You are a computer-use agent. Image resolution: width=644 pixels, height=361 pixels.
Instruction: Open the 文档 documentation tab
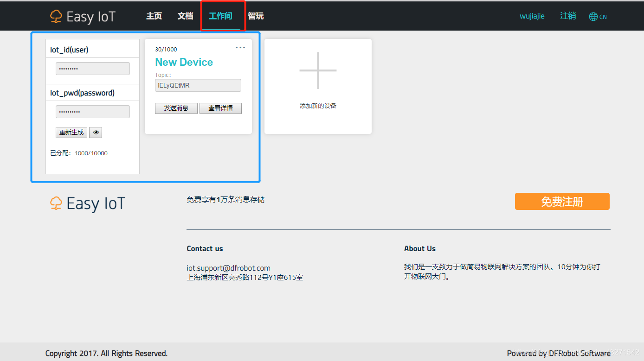[185, 16]
